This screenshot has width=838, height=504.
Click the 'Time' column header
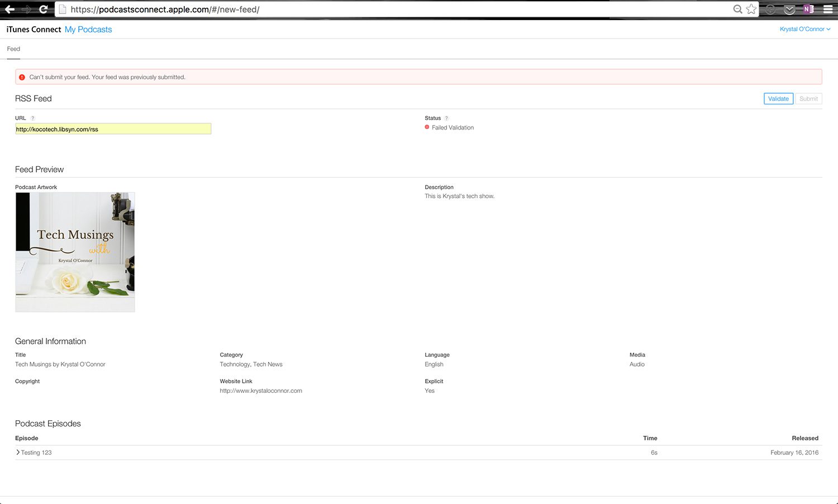(x=650, y=438)
